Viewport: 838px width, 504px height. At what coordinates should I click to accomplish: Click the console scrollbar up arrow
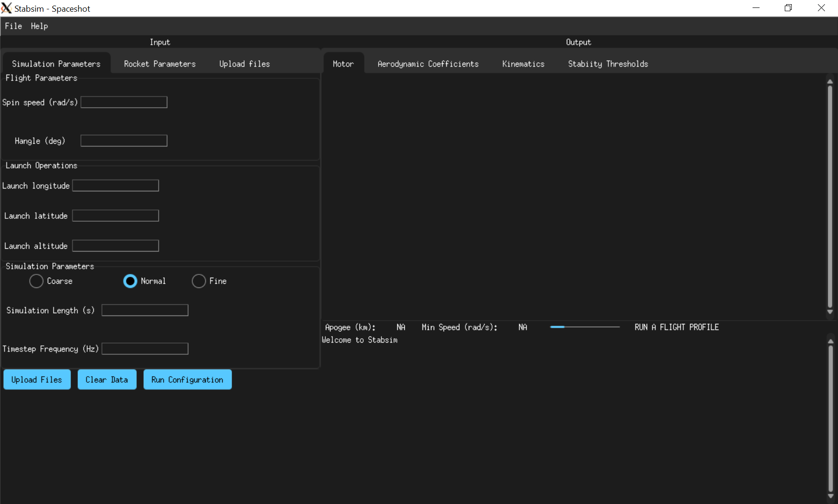coord(831,341)
